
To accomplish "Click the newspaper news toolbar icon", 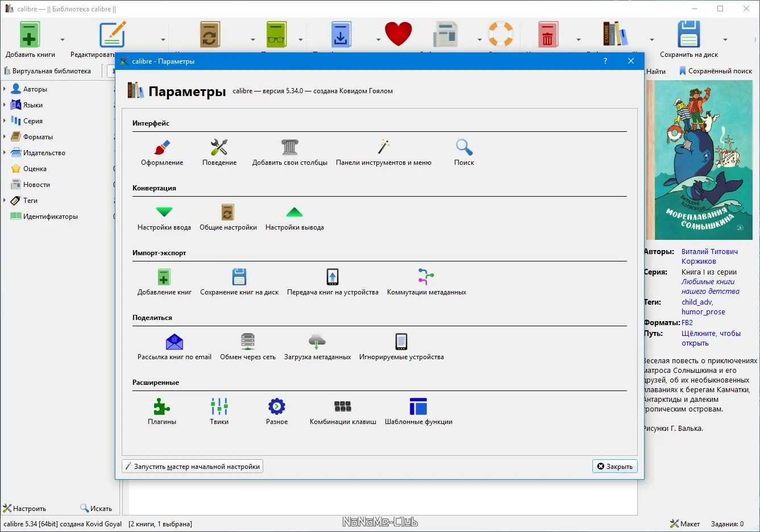I will (x=445, y=34).
